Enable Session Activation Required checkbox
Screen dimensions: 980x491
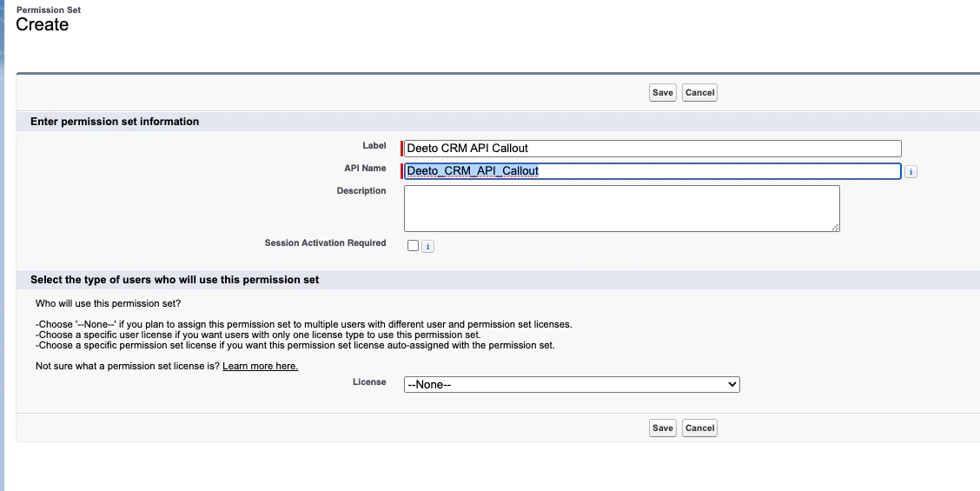(x=413, y=246)
